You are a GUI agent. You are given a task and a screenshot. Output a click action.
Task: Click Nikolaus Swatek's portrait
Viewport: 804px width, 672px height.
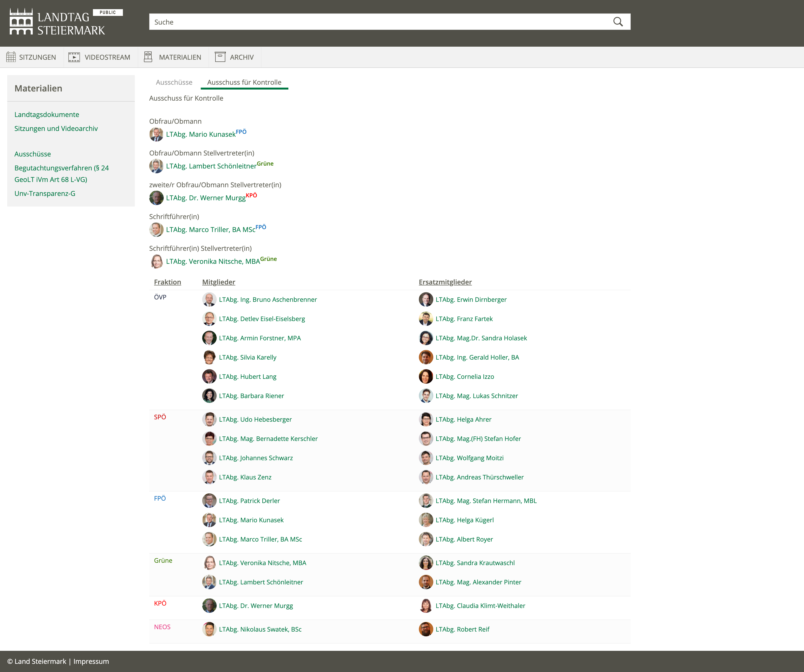pyautogui.click(x=209, y=629)
